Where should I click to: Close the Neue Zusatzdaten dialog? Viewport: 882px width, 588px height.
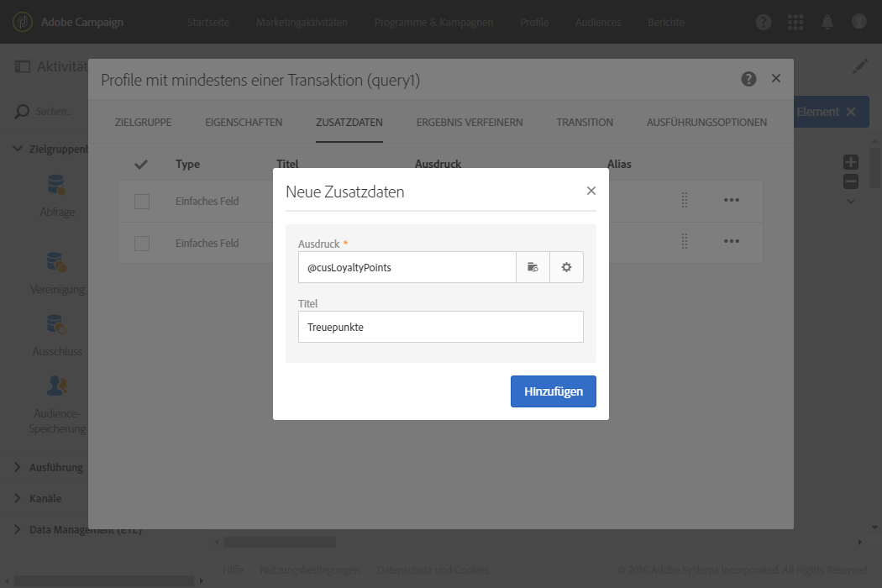pyautogui.click(x=591, y=191)
